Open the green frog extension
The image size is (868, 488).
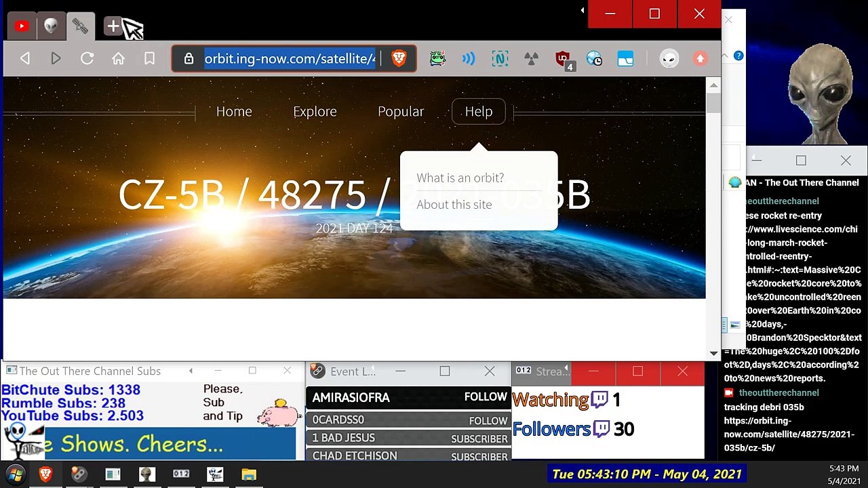437,59
